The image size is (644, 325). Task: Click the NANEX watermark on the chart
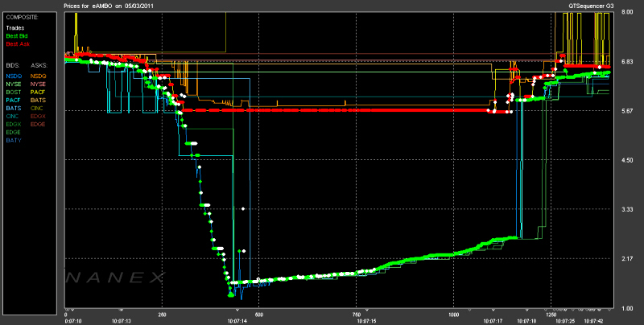(x=117, y=278)
